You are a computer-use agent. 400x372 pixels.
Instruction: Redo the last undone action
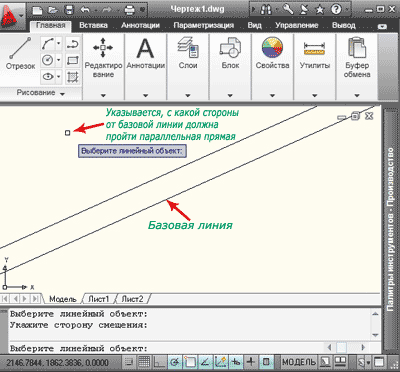[x=107, y=10]
